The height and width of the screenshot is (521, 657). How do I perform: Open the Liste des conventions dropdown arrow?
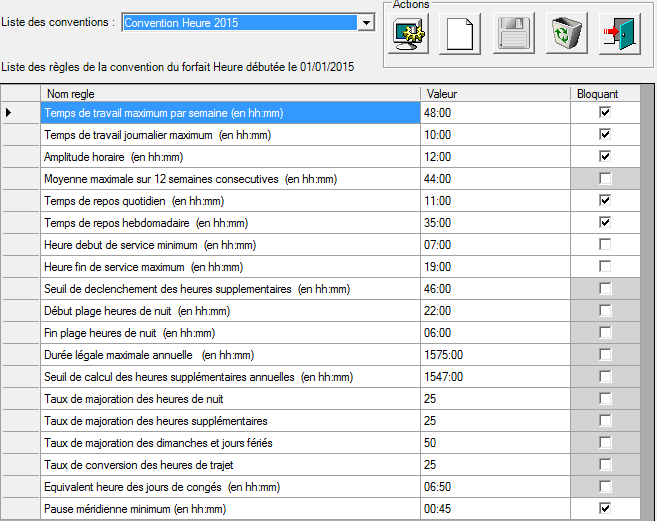365,23
